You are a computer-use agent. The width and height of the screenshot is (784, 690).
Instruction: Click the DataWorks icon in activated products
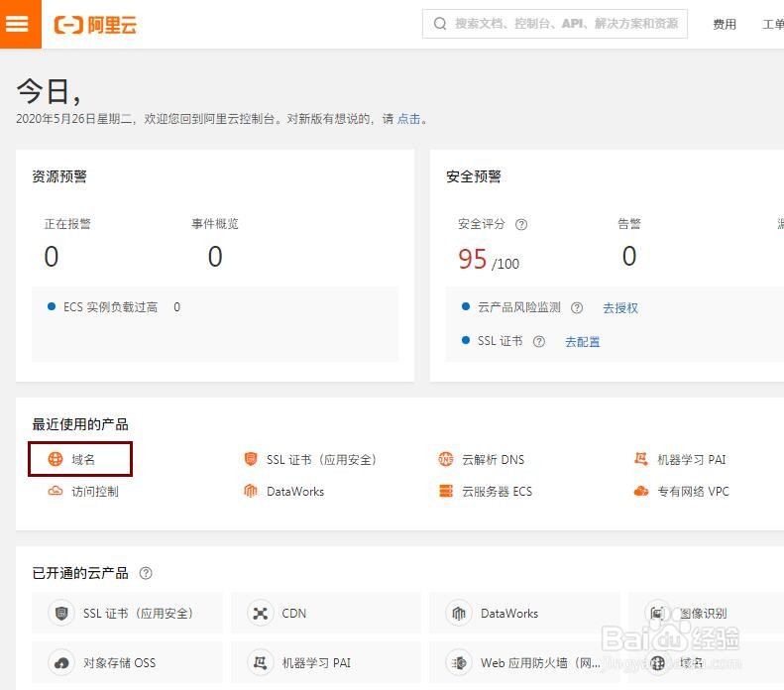459,613
